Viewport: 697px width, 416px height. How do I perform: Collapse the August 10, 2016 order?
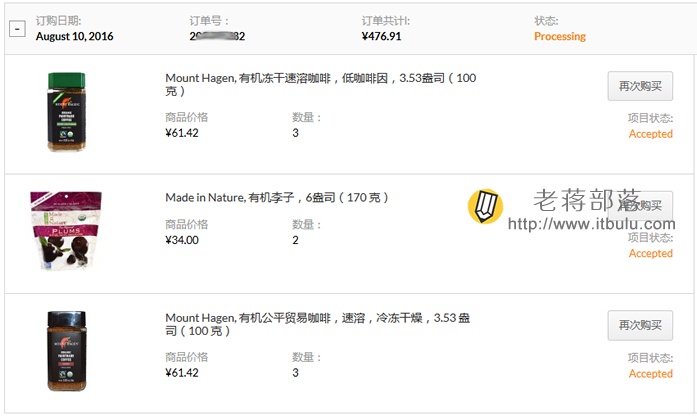point(17,29)
